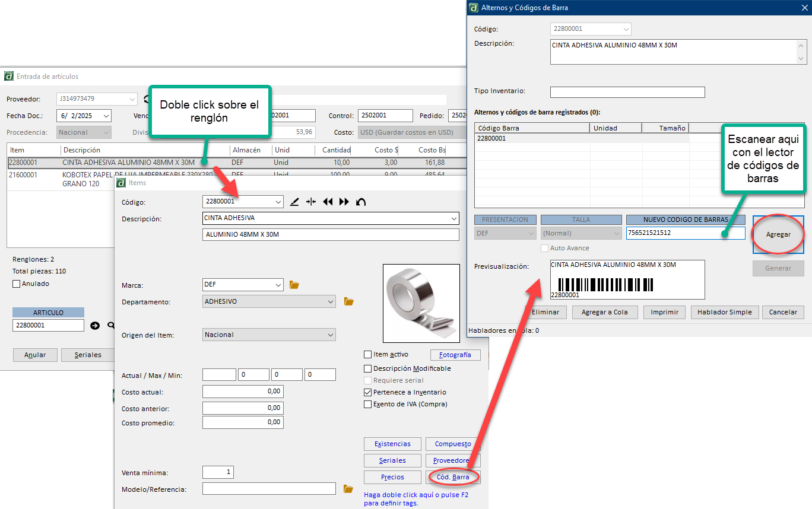Tick the Exento de IVA (Compra) checkbox
The image size is (812, 509).
point(368,404)
